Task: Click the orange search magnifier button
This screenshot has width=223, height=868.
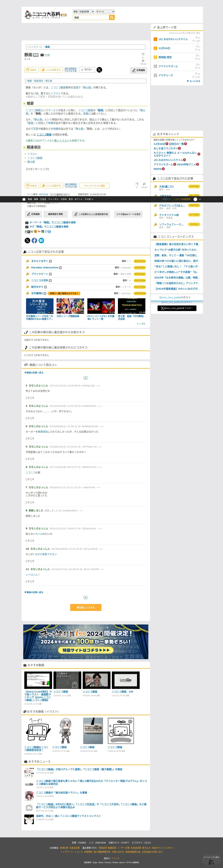Action: (112, 18)
